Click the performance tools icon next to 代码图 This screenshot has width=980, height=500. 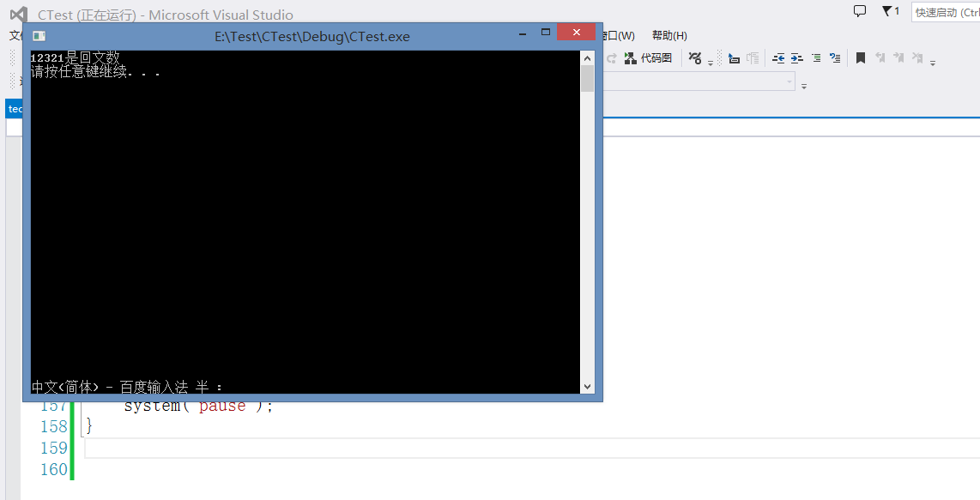(695, 58)
